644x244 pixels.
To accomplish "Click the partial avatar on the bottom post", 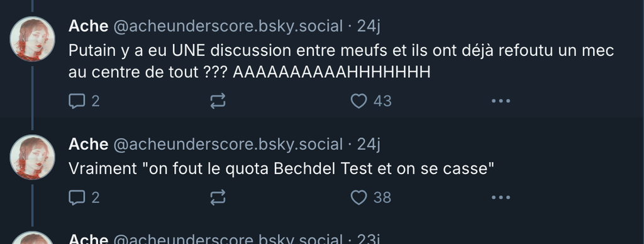I will pyautogui.click(x=33, y=238).
